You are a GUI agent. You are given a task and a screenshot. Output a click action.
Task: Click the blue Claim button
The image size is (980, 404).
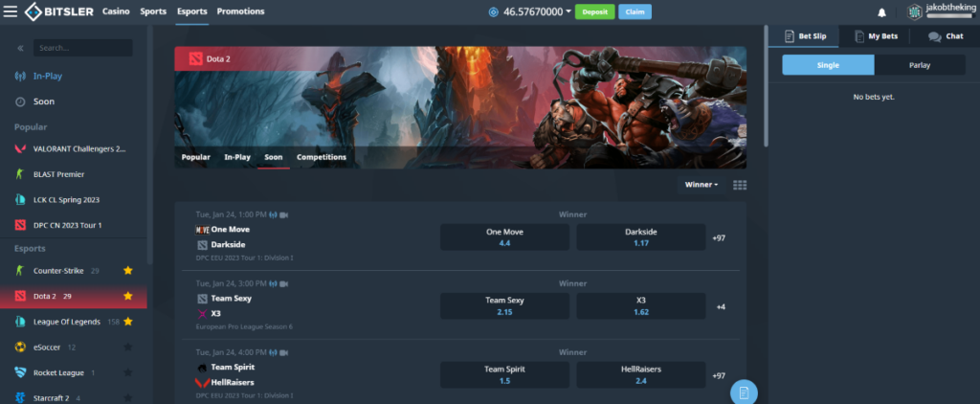tap(635, 11)
